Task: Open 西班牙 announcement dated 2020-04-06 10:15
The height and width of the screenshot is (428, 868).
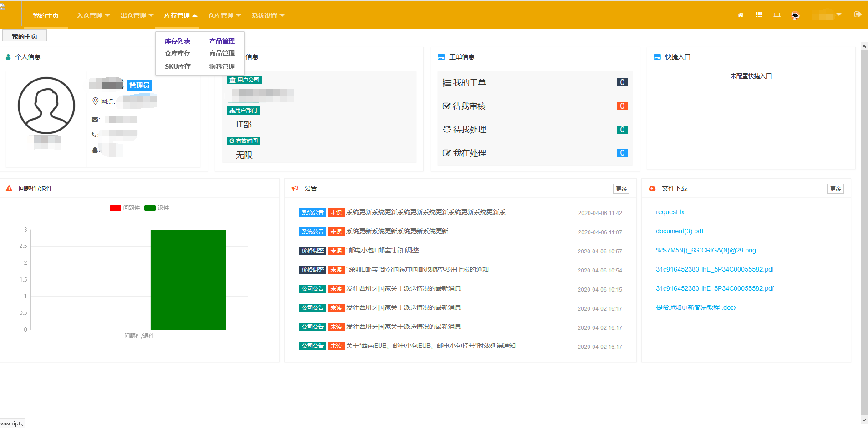Action: click(x=404, y=288)
